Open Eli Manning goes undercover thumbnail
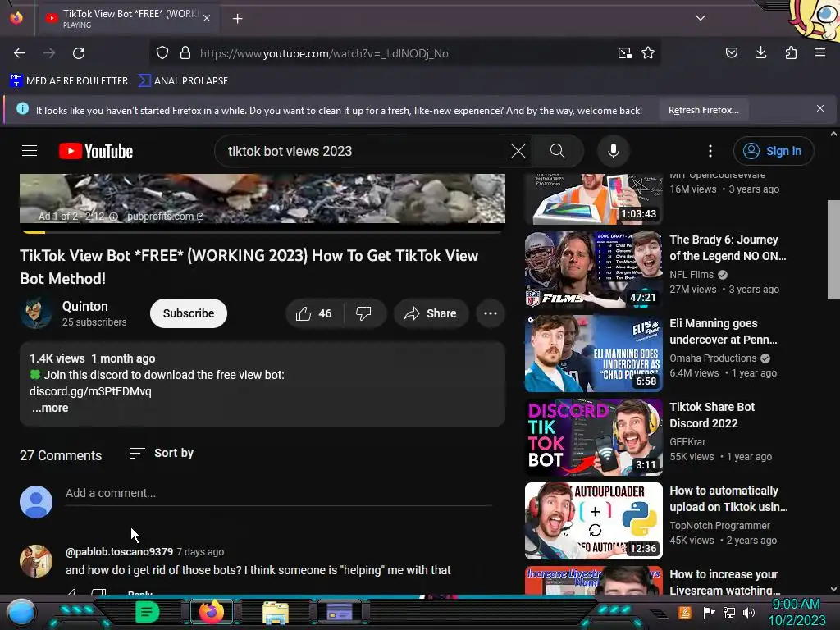 594,354
